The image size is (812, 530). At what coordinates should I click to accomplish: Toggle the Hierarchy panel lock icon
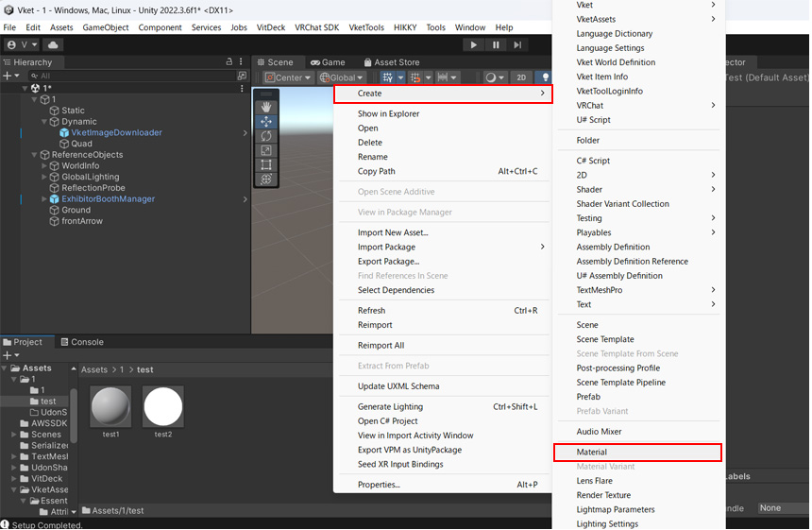tap(229, 61)
